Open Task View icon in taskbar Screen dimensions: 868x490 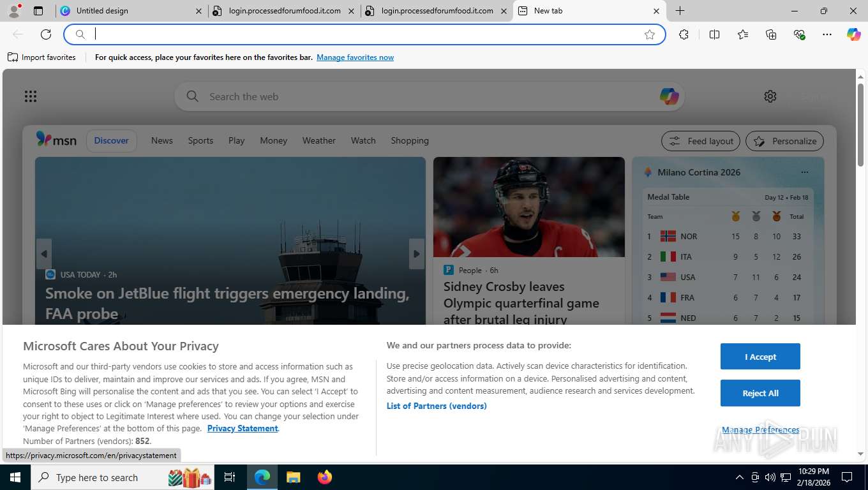tap(230, 477)
